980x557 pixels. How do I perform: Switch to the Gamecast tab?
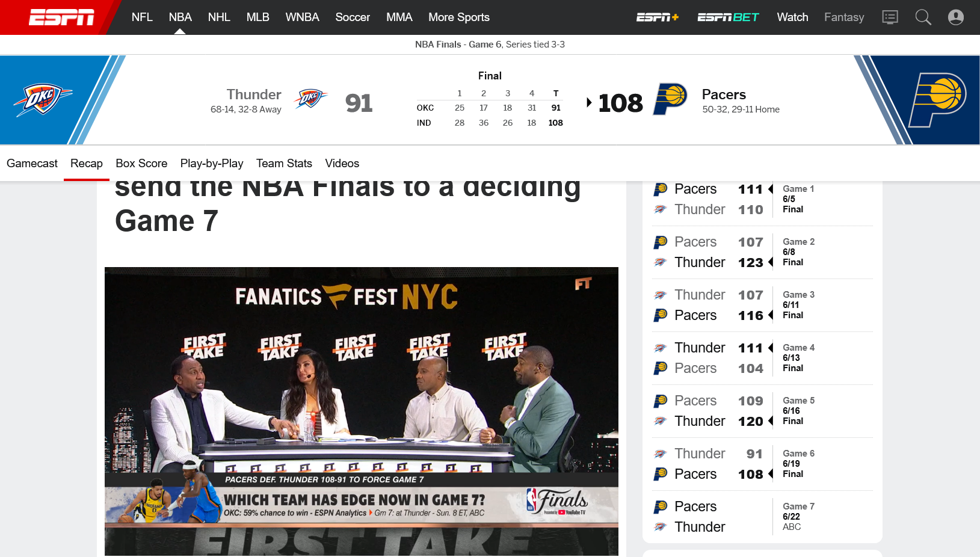(32, 164)
